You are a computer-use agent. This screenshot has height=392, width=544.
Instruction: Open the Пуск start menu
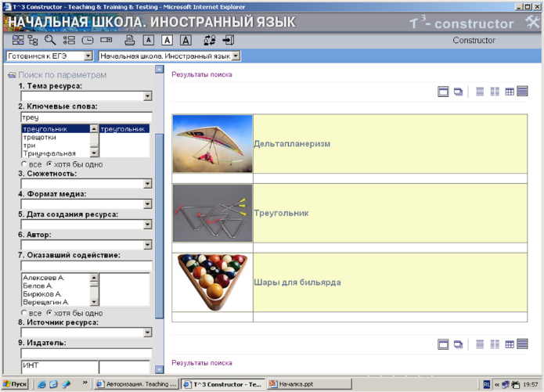coord(15,384)
